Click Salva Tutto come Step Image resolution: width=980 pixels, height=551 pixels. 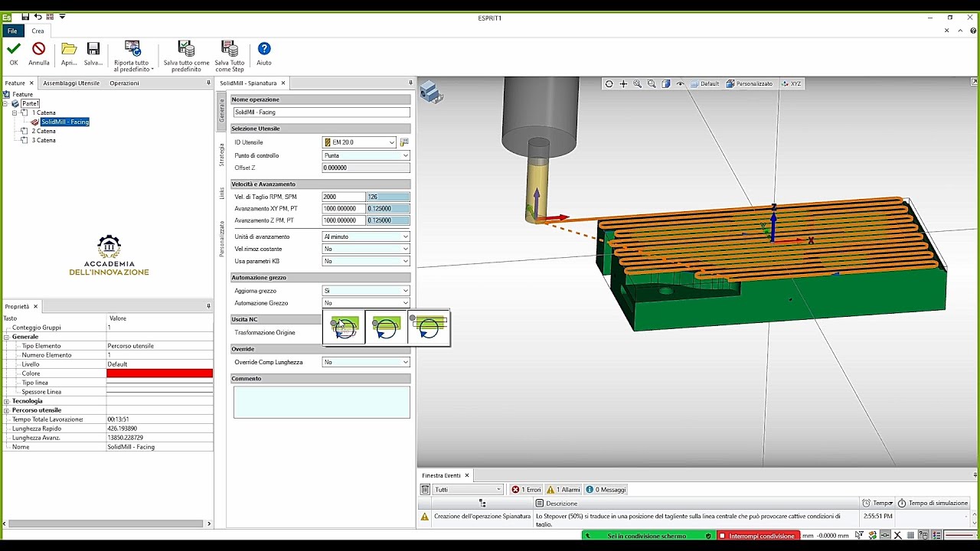click(230, 56)
